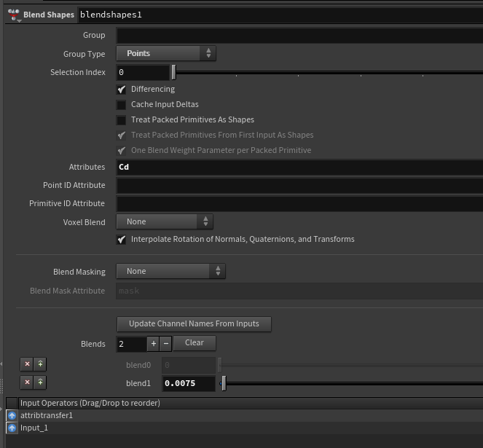Image resolution: width=483 pixels, height=448 pixels.
Task: Click the Input_1 input arrow icon
Action: tap(12, 428)
